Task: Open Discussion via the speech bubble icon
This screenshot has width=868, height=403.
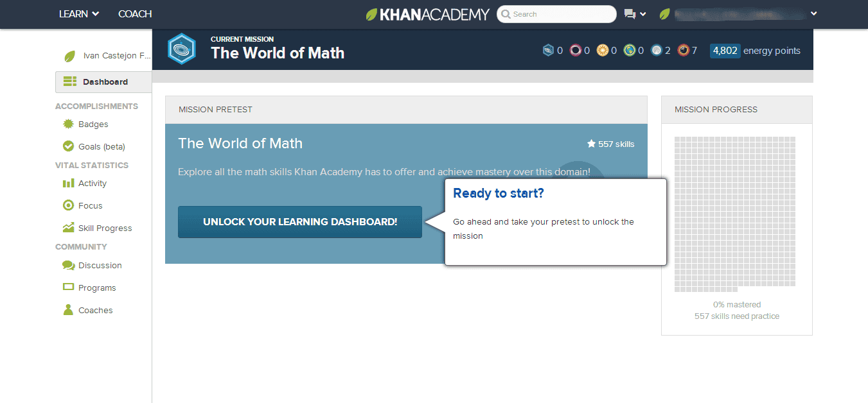Action: point(67,265)
